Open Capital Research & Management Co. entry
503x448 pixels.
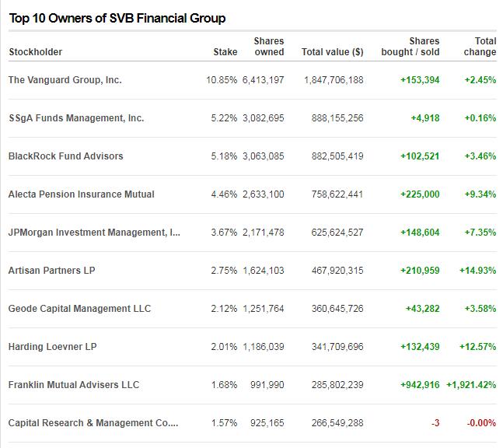point(93,423)
